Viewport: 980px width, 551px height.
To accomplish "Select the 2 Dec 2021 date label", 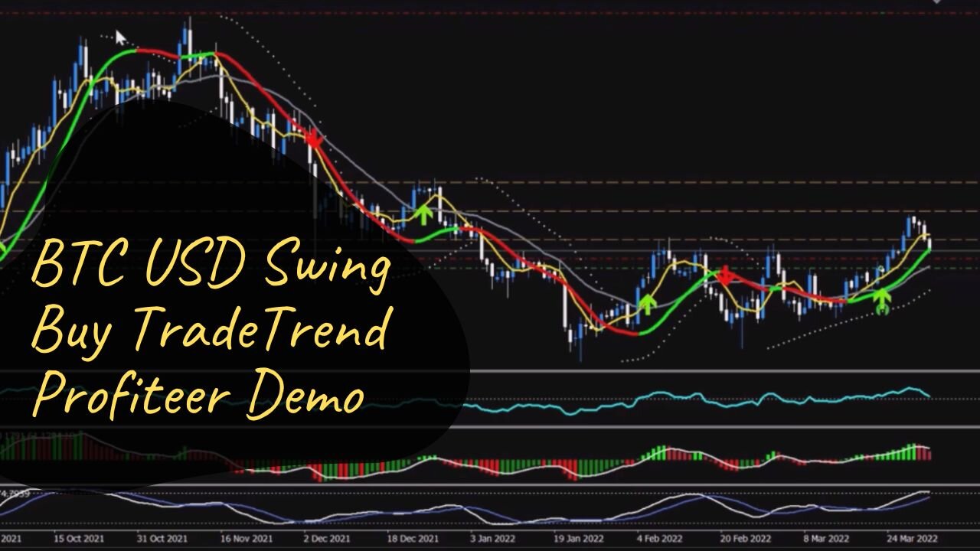I will pyautogui.click(x=327, y=540).
